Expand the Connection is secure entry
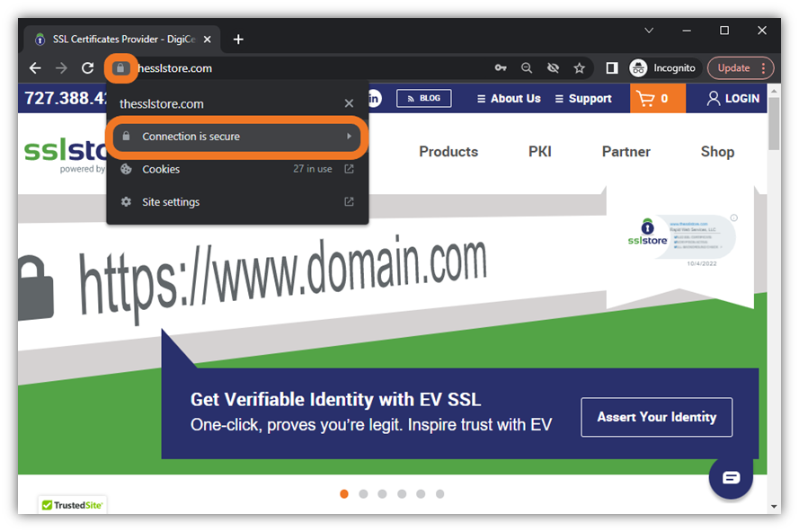 (x=237, y=137)
